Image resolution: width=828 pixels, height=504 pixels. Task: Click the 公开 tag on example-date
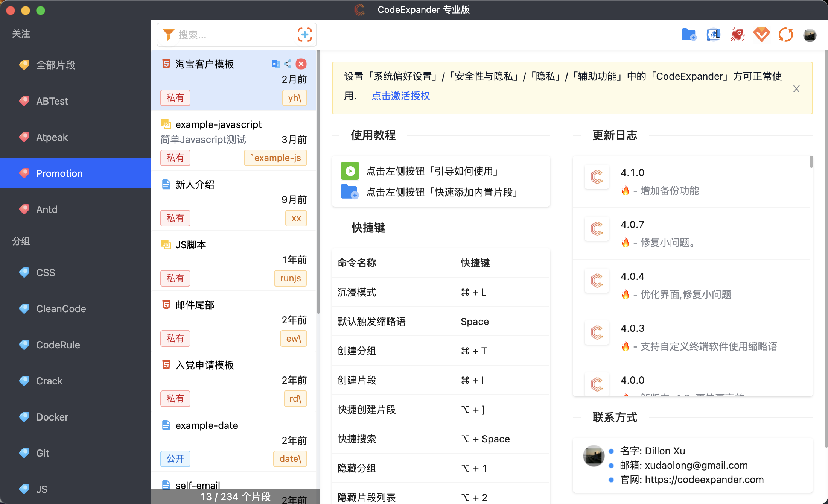[x=175, y=458]
